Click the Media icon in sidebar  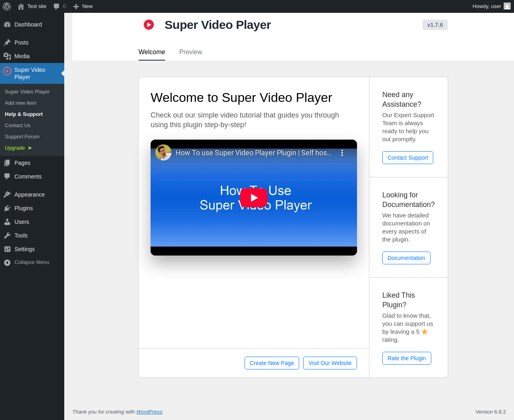click(7, 56)
